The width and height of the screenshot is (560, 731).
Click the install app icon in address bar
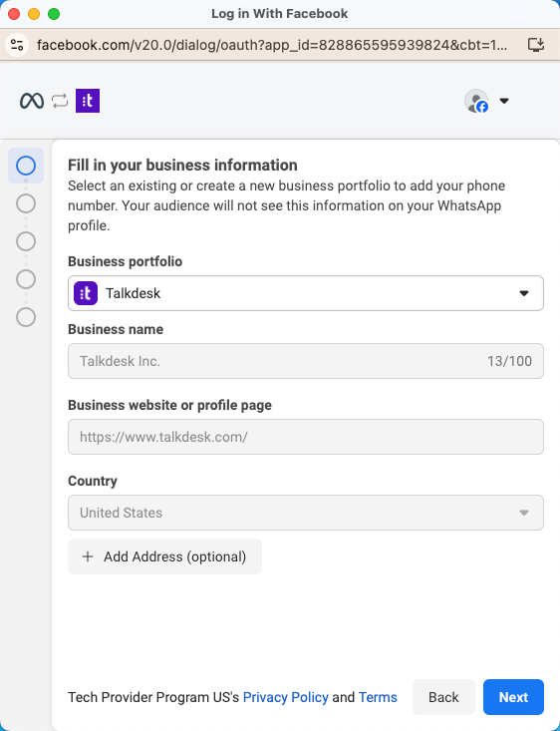coord(536,45)
